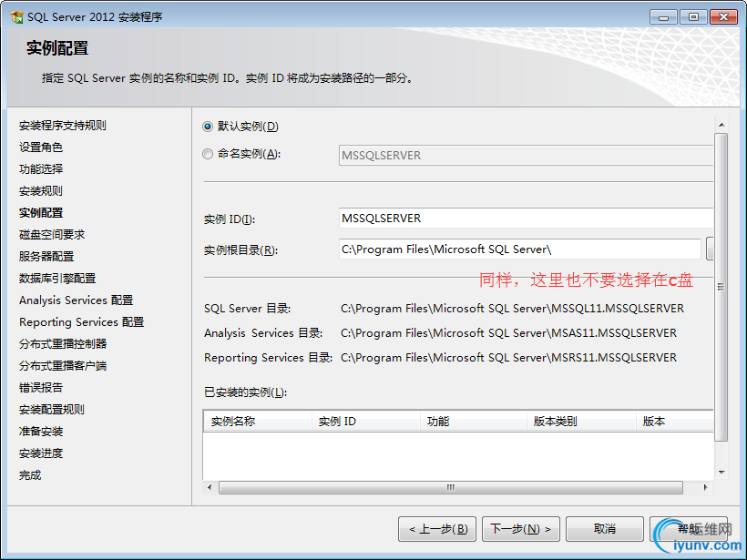
Task: Click the MSAS11.MSSQLSERVER directory path text
Action: [x=508, y=333]
